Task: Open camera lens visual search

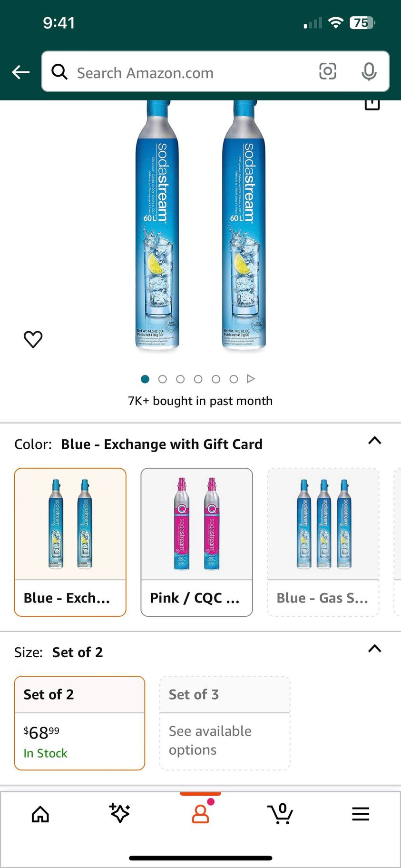Action: (x=327, y=71)
